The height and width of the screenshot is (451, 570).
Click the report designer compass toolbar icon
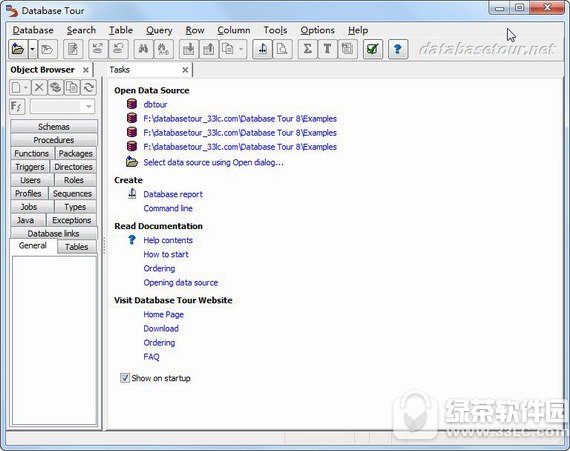coord(262,49)
